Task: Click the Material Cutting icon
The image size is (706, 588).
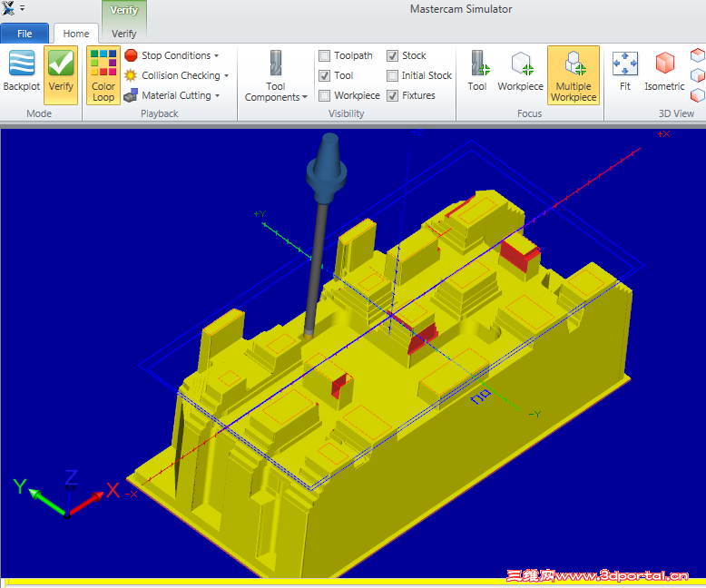Action: pyautogui.click(x=131, y=95)
